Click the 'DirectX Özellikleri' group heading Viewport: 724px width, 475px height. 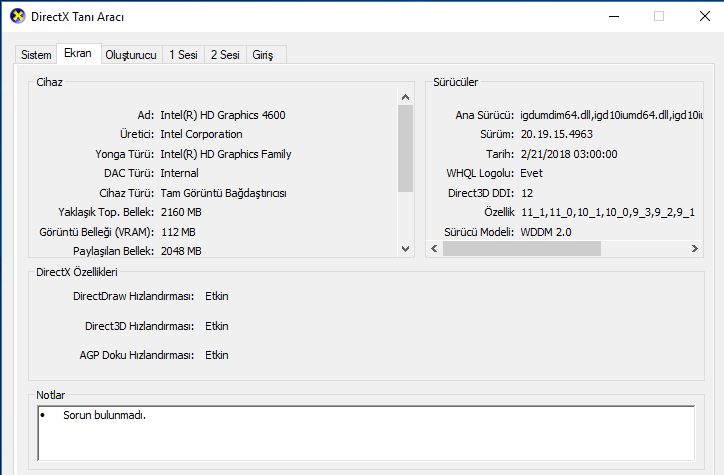click(77, 272)
